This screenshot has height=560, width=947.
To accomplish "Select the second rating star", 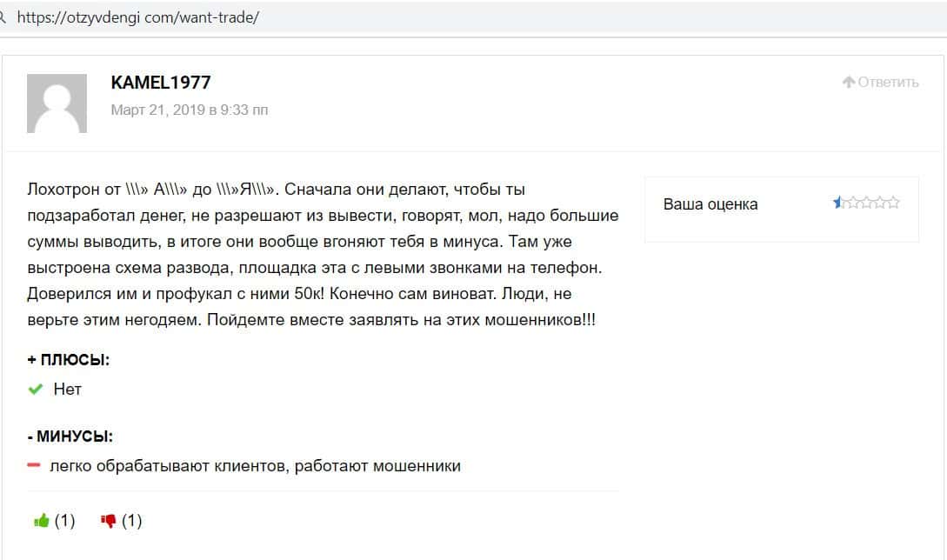I will (x=852, y=203).
